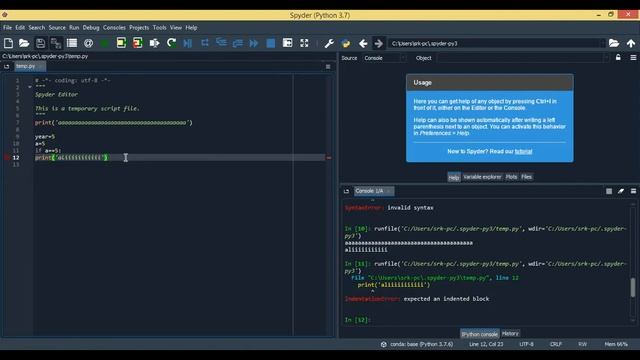
Task: Re-run the last script
Action: 171,43
